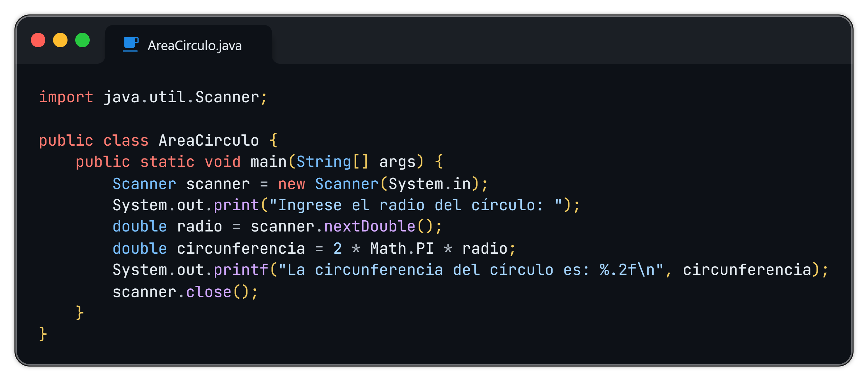Click the String[] parameter type
Screen dimensions: 868x381
(332, 162)
